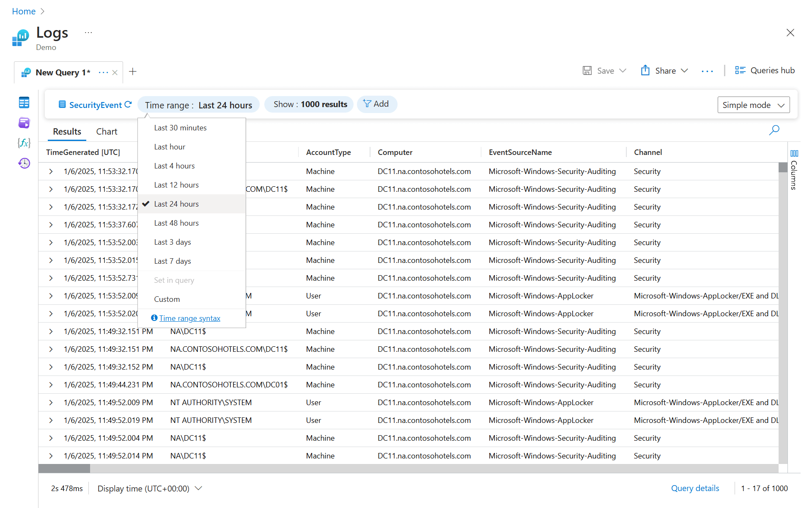
Task: Pick Last 30 minutes time range
Action: [180, 128]
